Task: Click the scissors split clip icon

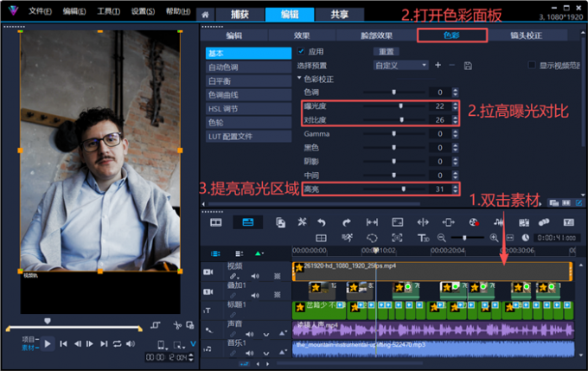Action: (x=177, y=325)
